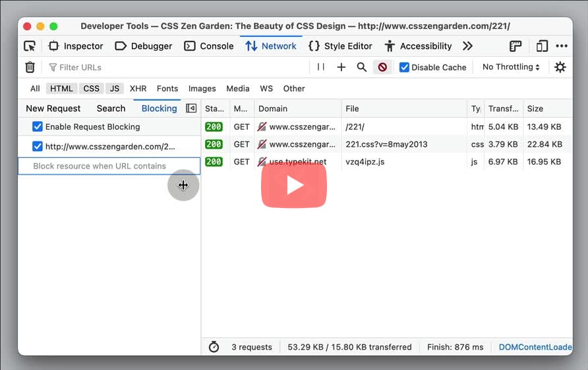Viewport: 588px width, 370px height.
Task: Uncheck Disable Cache checkbox
Action: coord(404,67)
